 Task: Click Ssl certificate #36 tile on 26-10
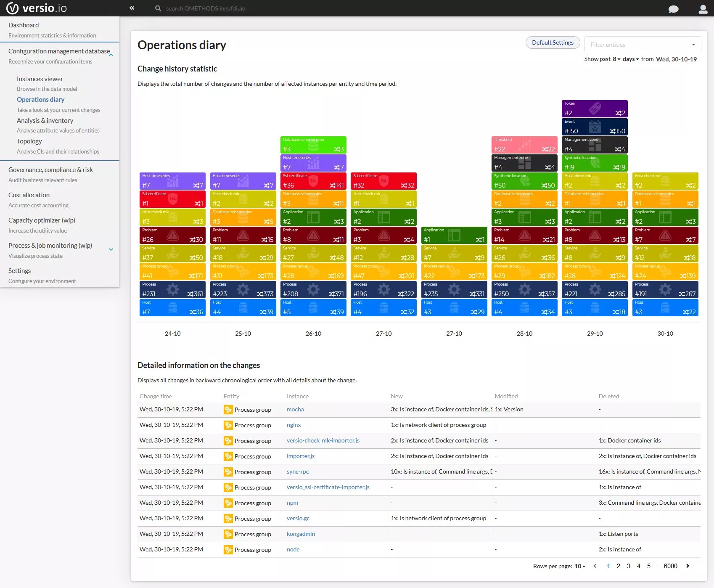(313, 181)
